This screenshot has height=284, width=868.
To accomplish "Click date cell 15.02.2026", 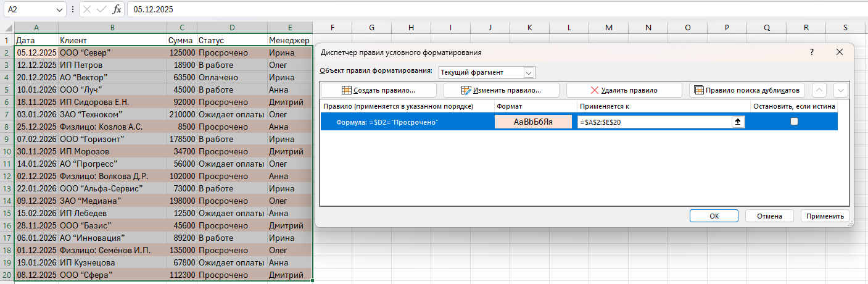I will tap(36, 213).
